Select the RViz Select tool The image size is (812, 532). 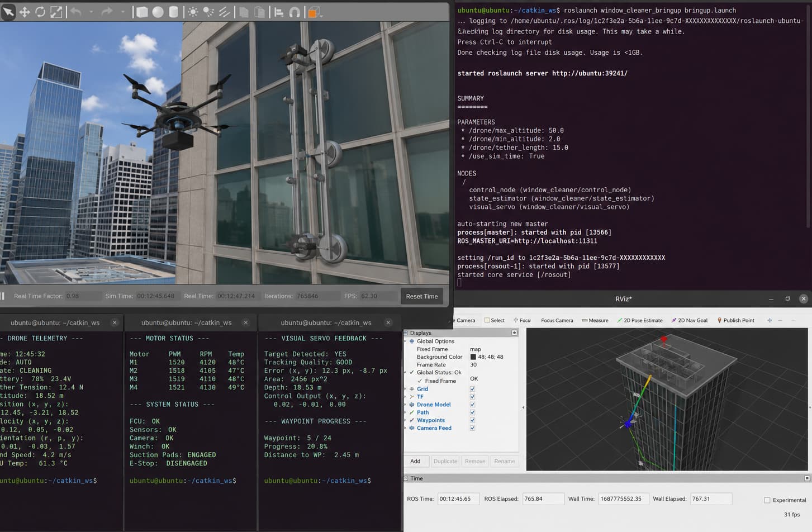495,320
